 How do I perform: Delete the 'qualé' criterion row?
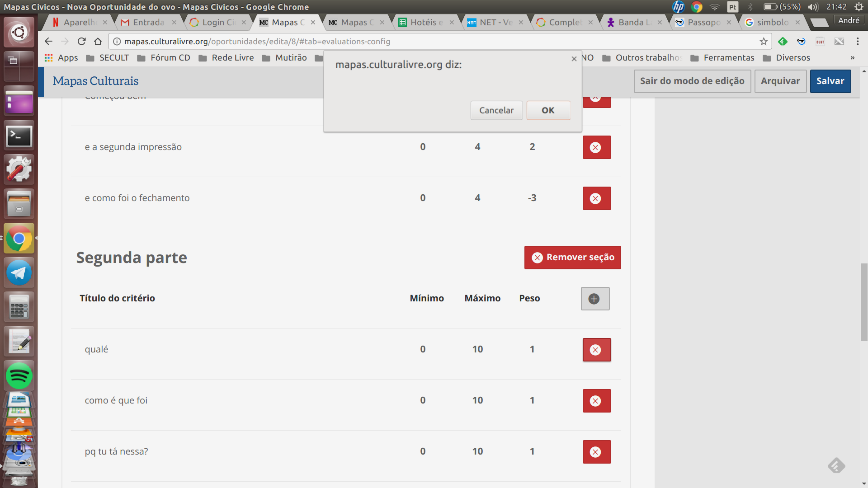[x=596, y=350]
